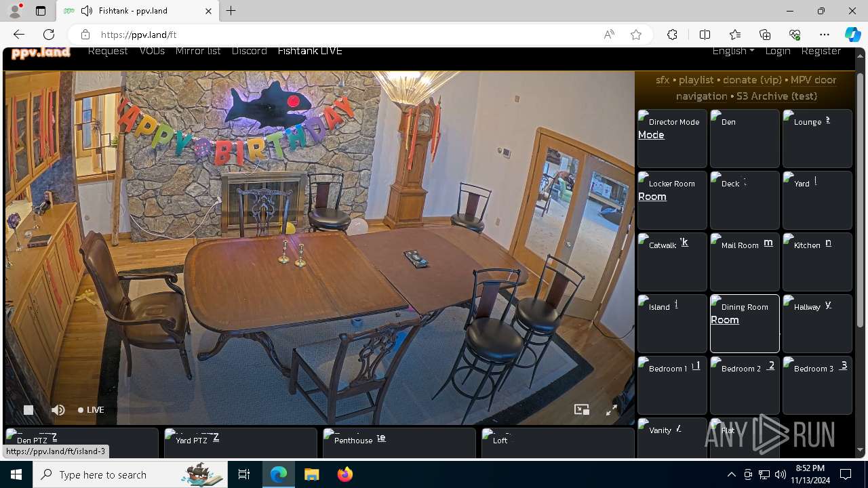Open the Yard camera tile
868x488 pixels.
click(817, 200)
